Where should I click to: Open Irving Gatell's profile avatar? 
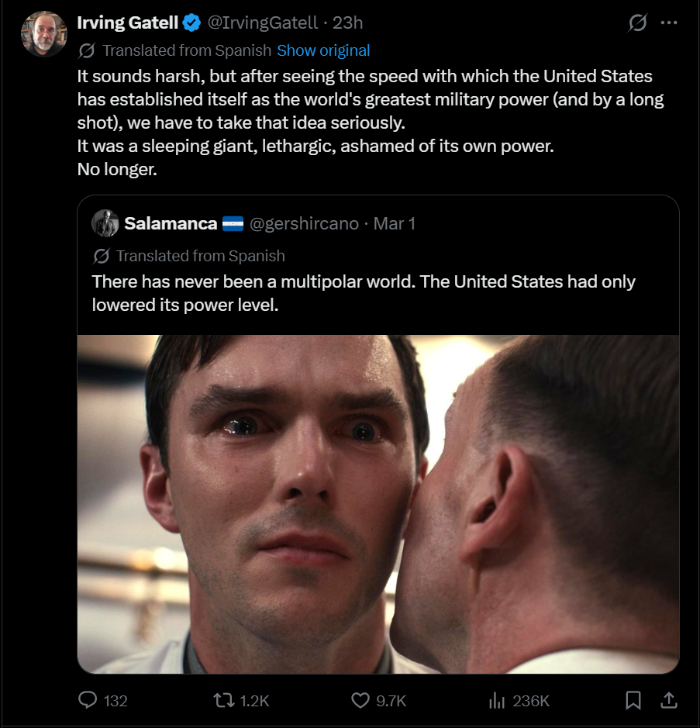tap(44, 33)
